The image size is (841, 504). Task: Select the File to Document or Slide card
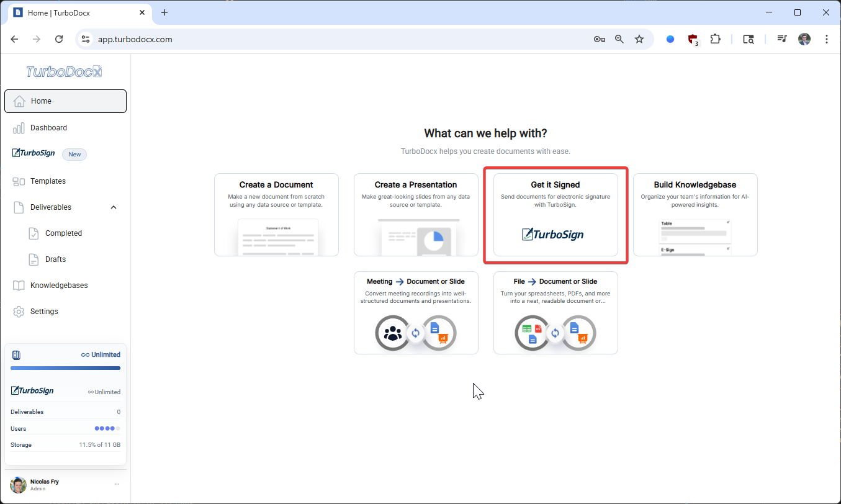pos(555,313)
